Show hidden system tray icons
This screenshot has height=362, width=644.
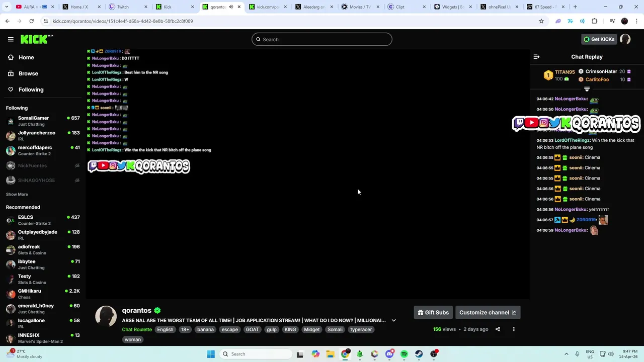[566, 354]
